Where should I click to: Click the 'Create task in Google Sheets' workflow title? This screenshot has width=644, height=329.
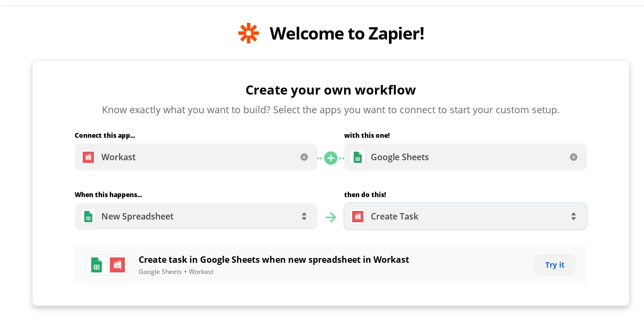click(x=274, y=260)
